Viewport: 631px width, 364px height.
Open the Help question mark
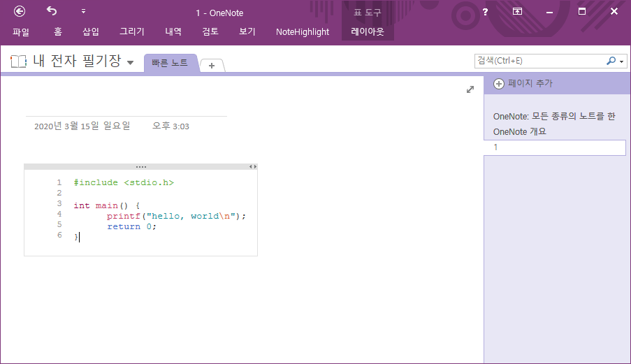[486, 12]
